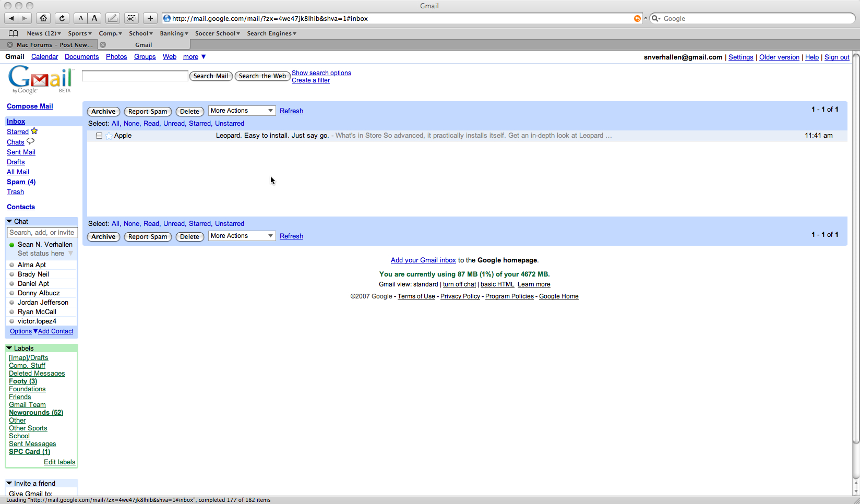Click the orange SnapBack icon in address bar
Image resolution: width=860 pixels, height=504 pixels.
point(637,19)
